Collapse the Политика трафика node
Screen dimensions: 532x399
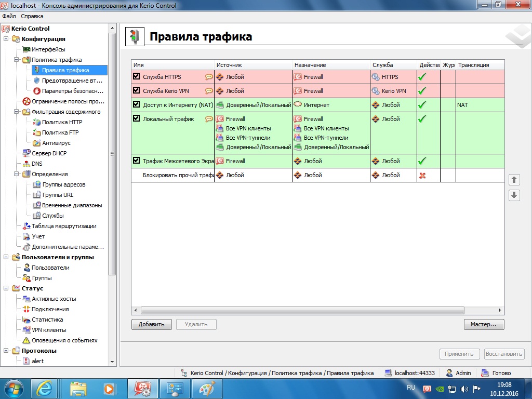16,60
